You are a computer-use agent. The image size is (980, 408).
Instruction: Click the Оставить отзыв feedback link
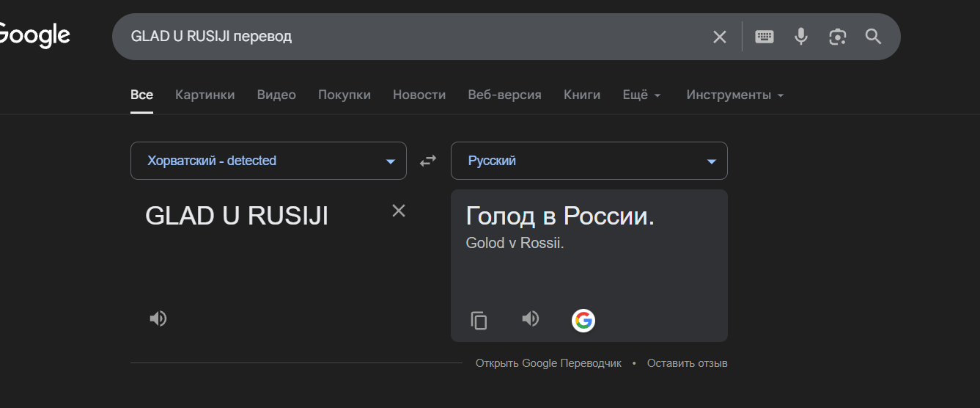pos(687,363)
